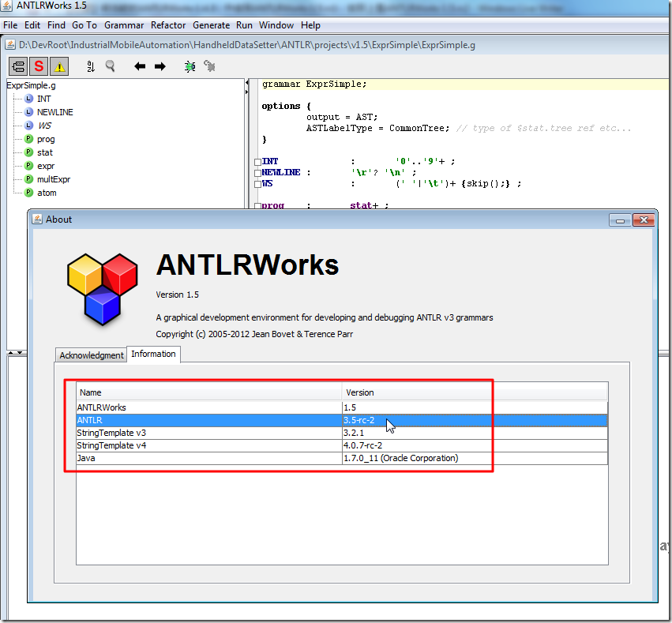672x623 pixels.
Task: Select the StringTemplate v3 row
Action: (342, 433)
